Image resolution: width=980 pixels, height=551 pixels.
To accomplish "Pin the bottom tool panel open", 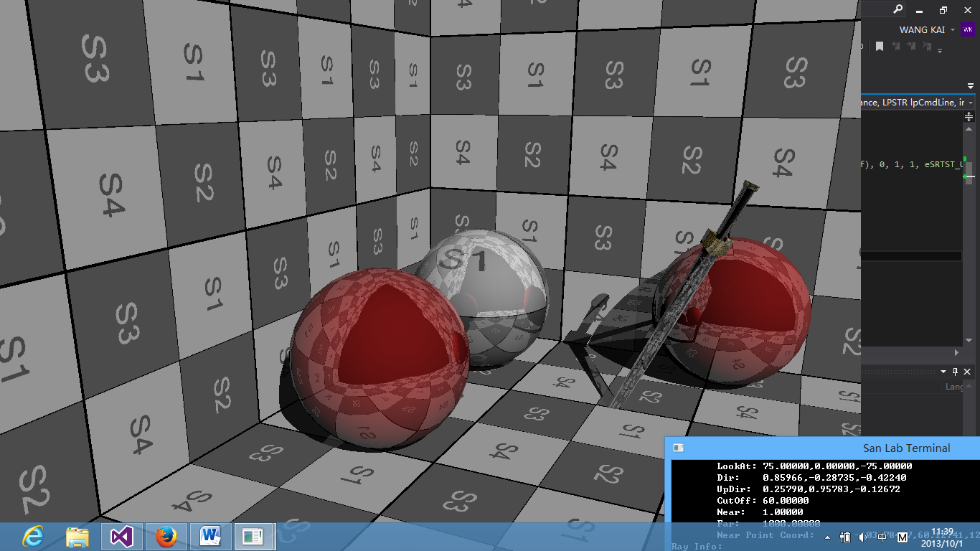I will click(x=956, y=372).
